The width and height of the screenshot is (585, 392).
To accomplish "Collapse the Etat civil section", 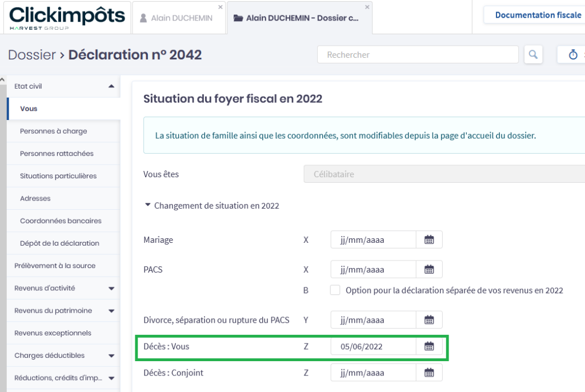I will click(x=111, y=86).
